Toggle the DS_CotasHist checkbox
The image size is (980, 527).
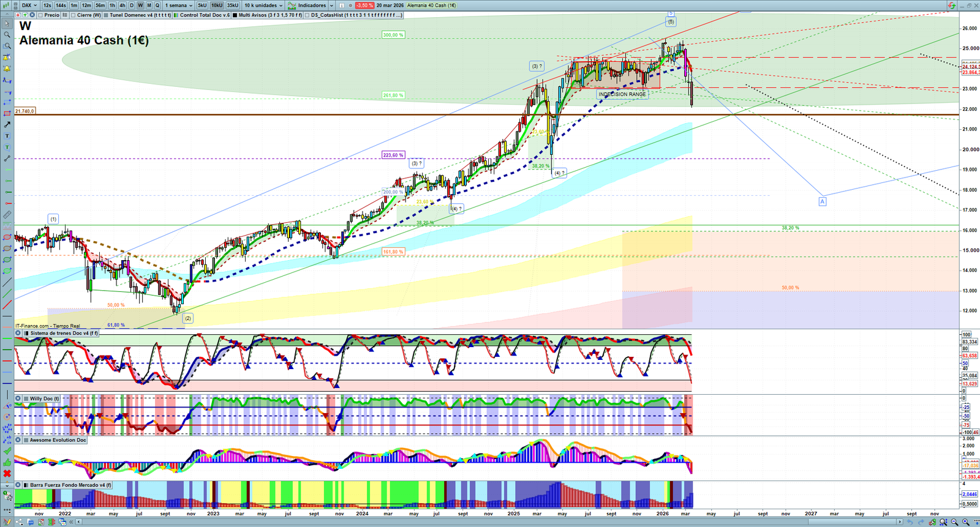[x=307, y=15]
